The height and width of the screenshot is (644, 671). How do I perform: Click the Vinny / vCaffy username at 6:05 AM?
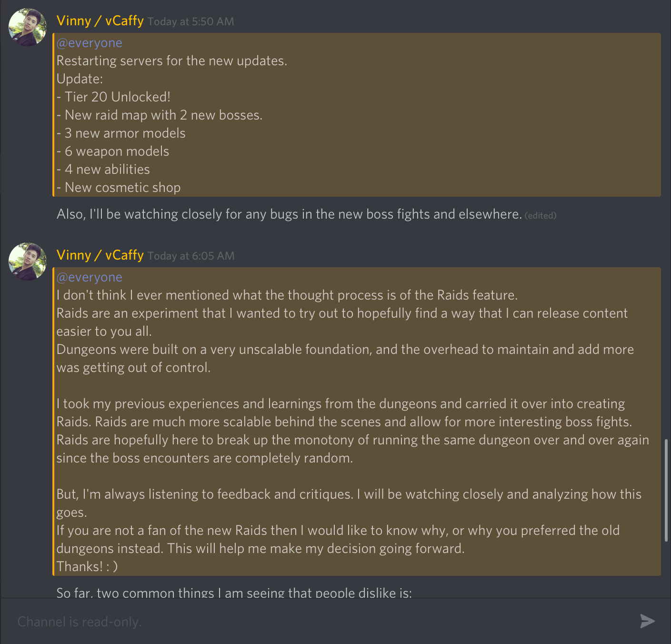(x=100, y=255)
